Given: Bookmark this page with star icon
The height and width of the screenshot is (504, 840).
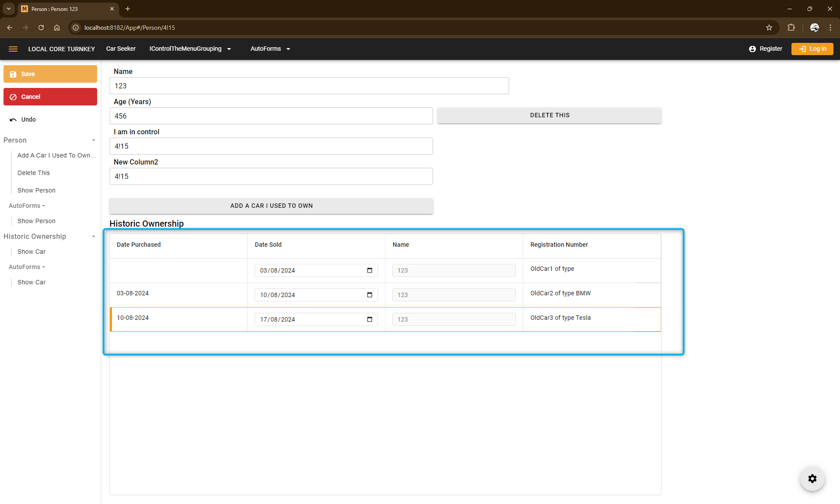Looking at the screenshot, I should pyautogui.click(x=769, y=28).
